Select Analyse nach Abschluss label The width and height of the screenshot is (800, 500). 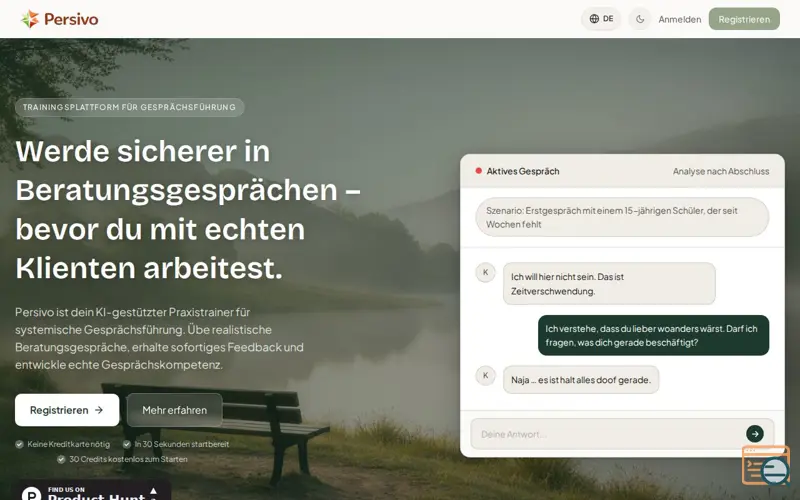tap(720, 171)
